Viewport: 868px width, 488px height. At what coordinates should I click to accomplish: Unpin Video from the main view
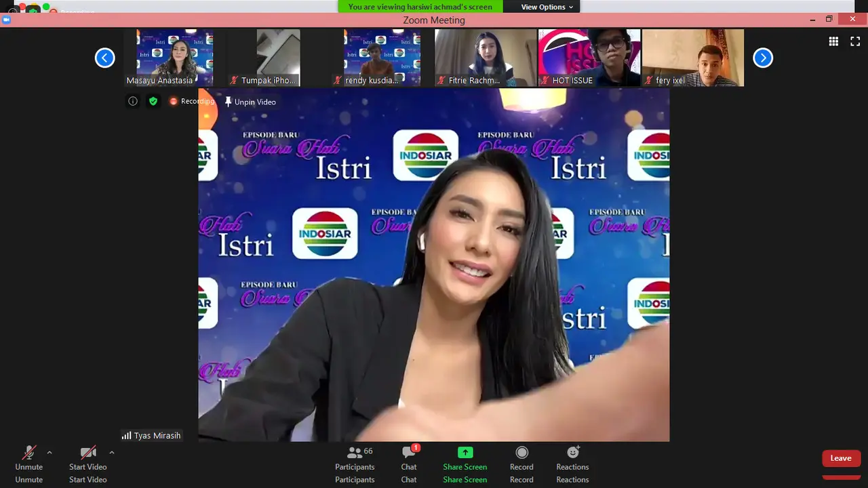pyautogui.click(x=250, y=102)
